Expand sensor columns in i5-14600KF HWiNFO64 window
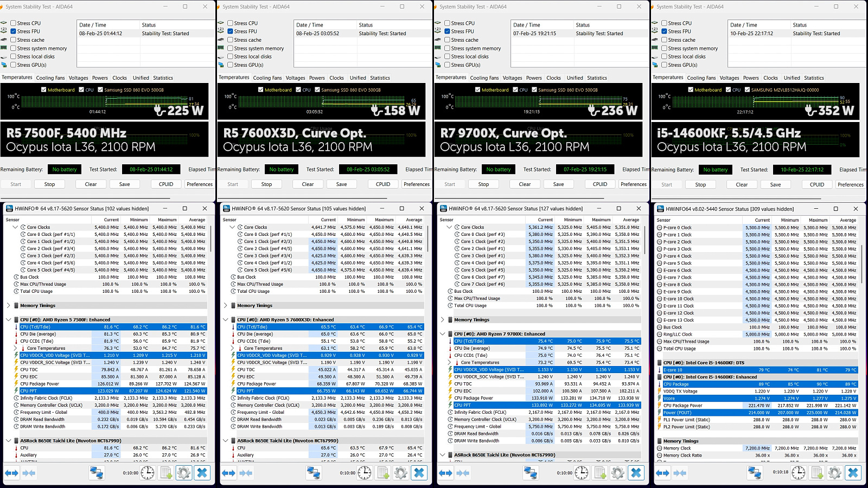868x488 pixels. [x=662, y=473]
